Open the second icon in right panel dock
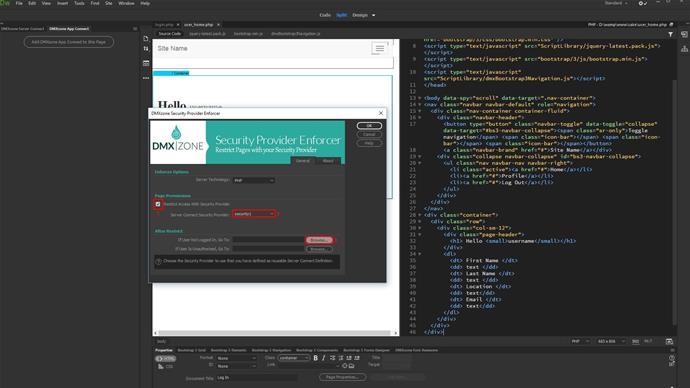 pos(684,49)
